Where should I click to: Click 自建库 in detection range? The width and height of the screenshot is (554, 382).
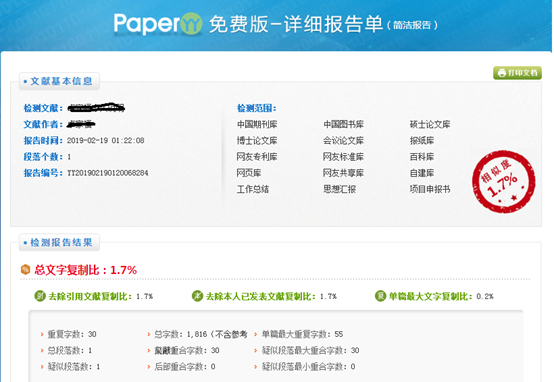pyautogui.click(x=422, y=173)
